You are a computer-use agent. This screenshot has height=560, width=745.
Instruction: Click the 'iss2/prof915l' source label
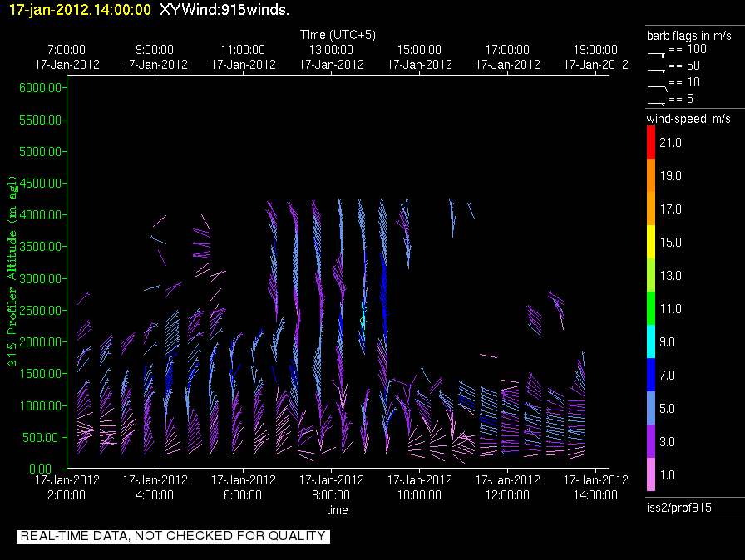[680, 508]
